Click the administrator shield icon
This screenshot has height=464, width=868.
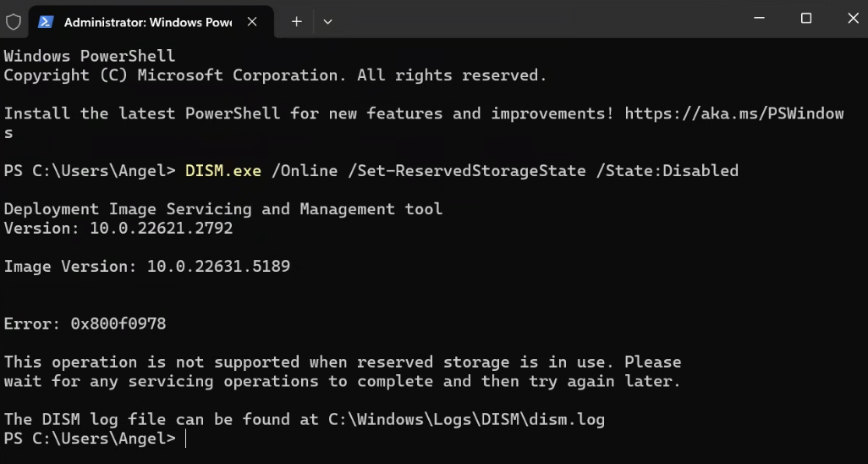point(14,22)
